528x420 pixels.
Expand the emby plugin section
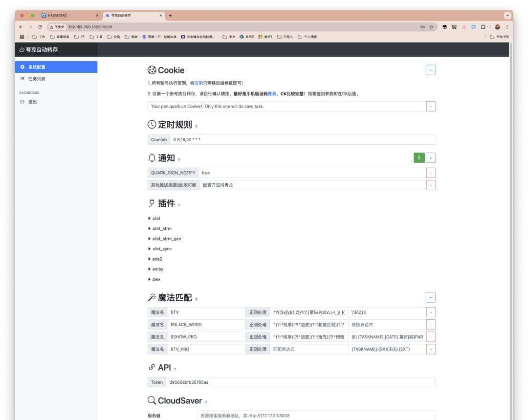[x=157, y=269]
